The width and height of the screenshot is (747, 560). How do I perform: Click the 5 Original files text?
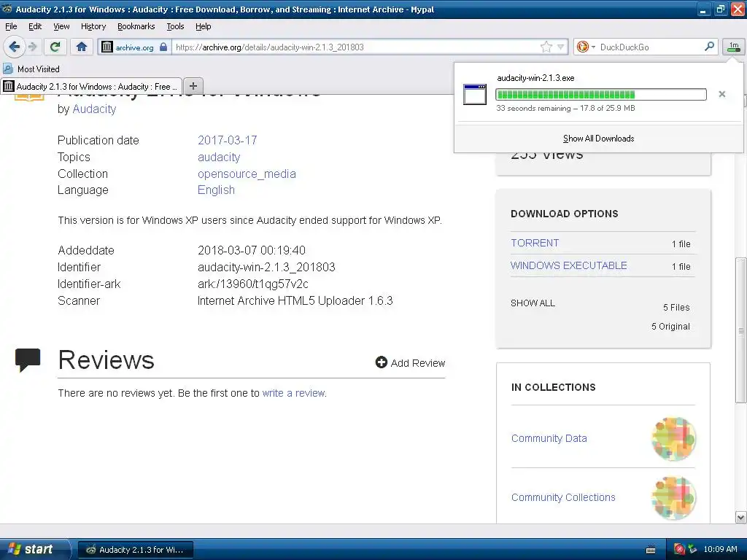pyautogui.click(x=670, y=326)
